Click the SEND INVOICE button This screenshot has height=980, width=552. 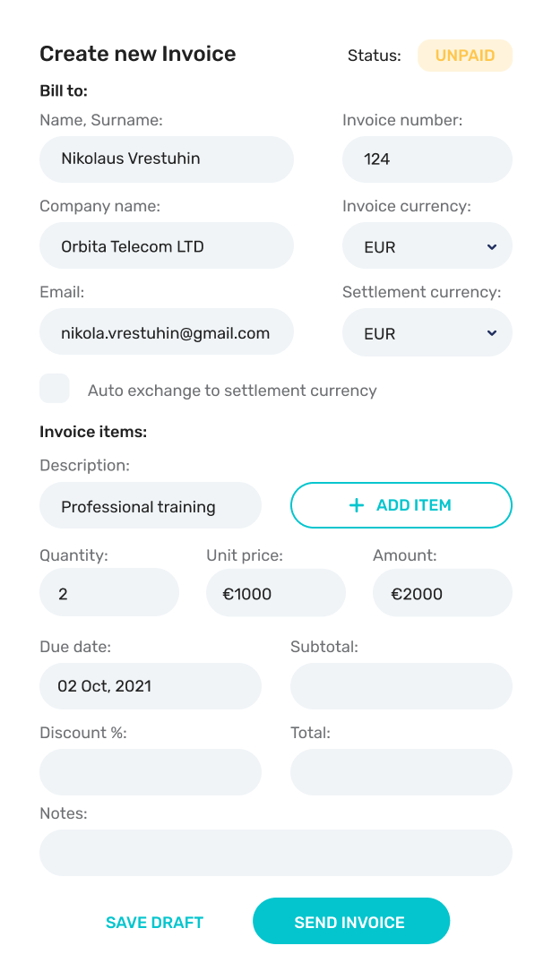tap(350, 922)
